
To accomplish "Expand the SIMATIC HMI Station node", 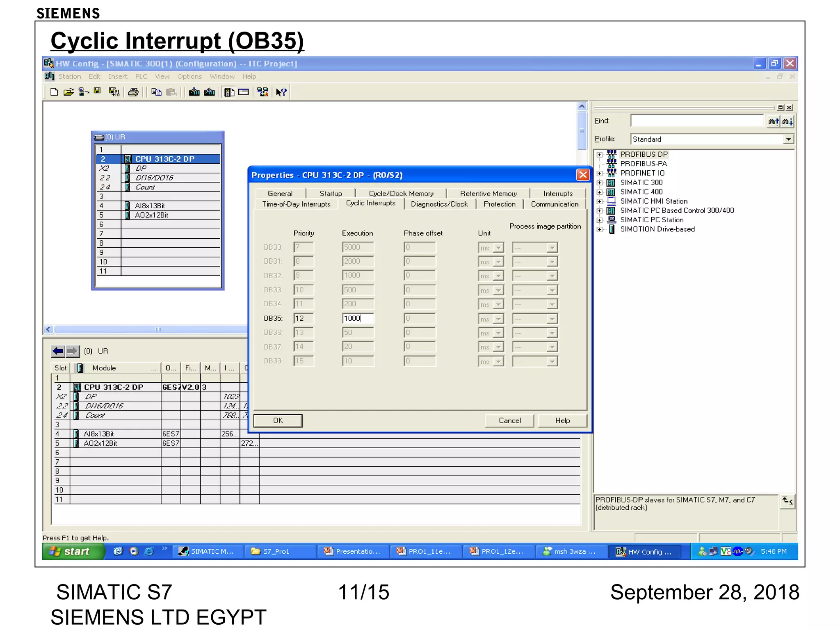I will click(599, 201).
